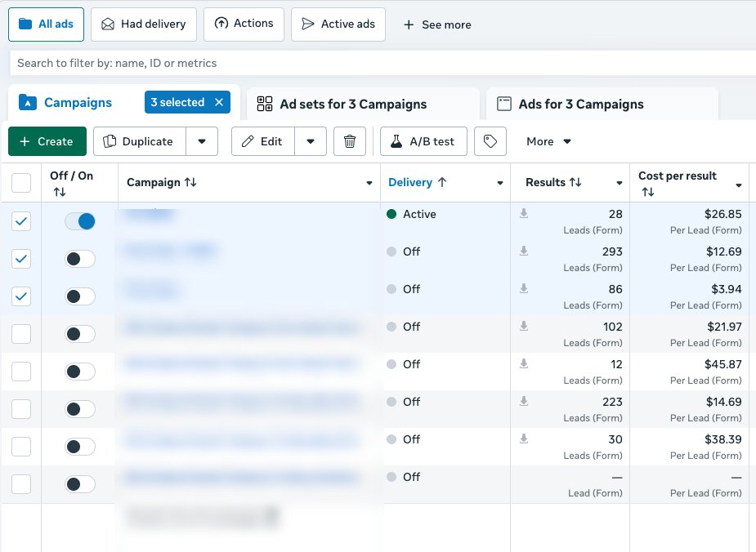Click the download icon in 223 leads row
This screenshot has height=552, width=756.
pos(524,401)
